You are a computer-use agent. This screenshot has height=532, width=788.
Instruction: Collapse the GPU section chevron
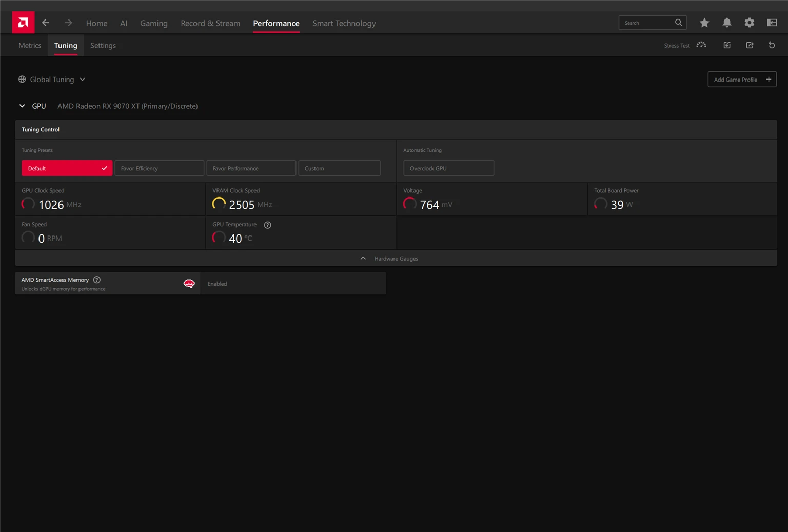click(x=22, y=106)
